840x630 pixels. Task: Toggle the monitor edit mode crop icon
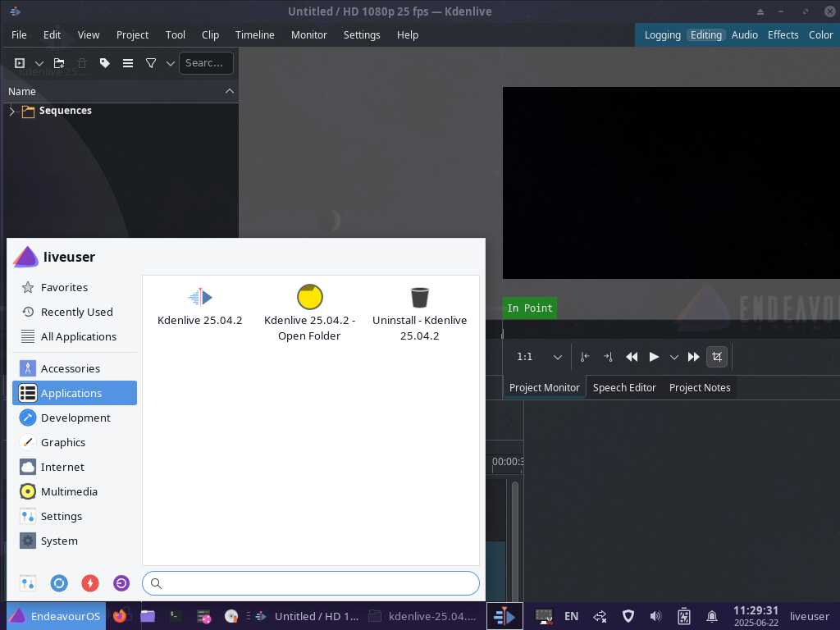pyautogui.click(x=717, y=357)
